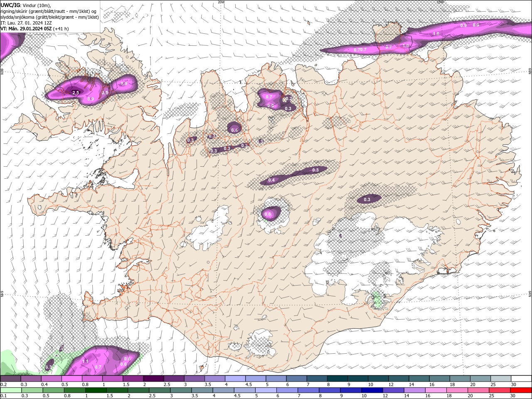Viewport: 532px width, 399px height.
Task: Select the white snow swatch between 25 and 30
Action: click(501, 379)
